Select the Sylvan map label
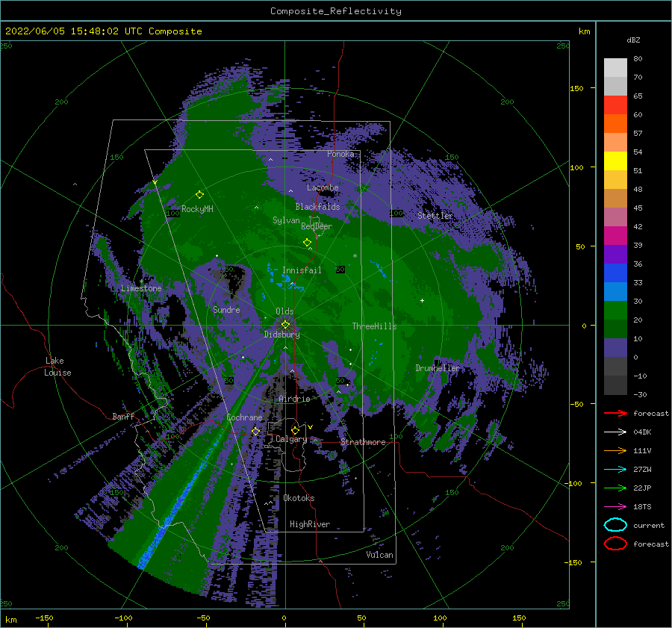 [x=286, y=220]
